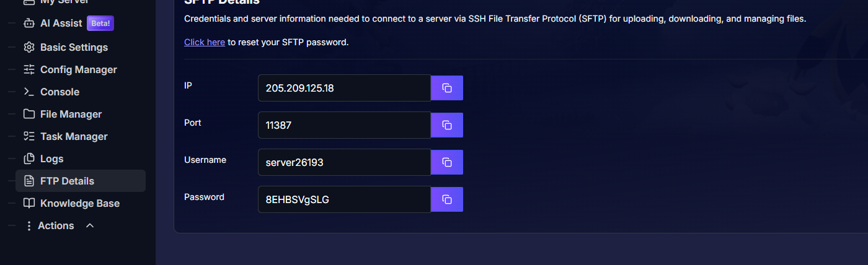Copy the IP address to clipboard
868x265 pixels.
coord(446,88)
